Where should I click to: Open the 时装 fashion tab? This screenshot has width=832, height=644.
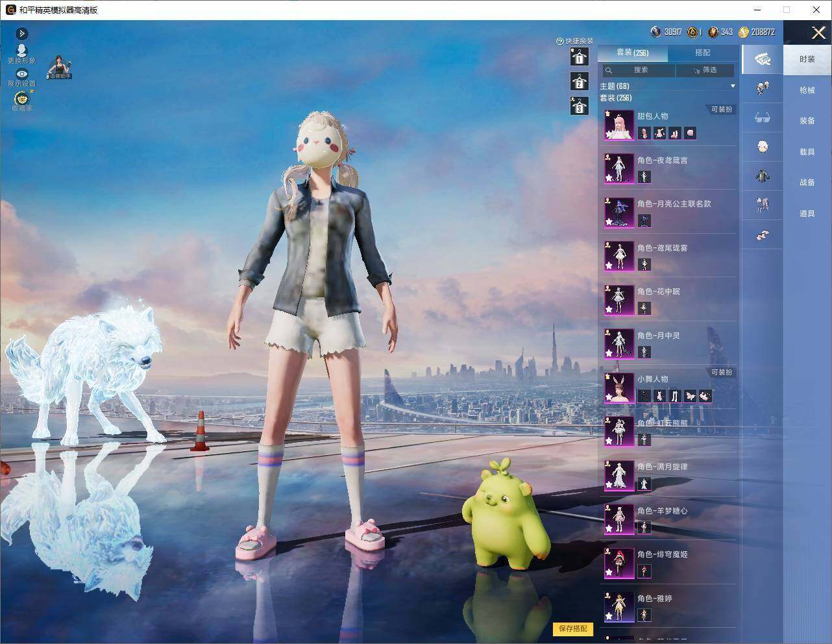click(x=807, y=60)
